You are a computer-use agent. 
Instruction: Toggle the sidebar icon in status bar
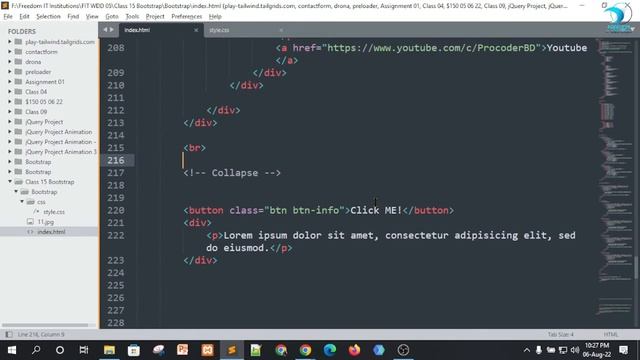pos(9,334)
